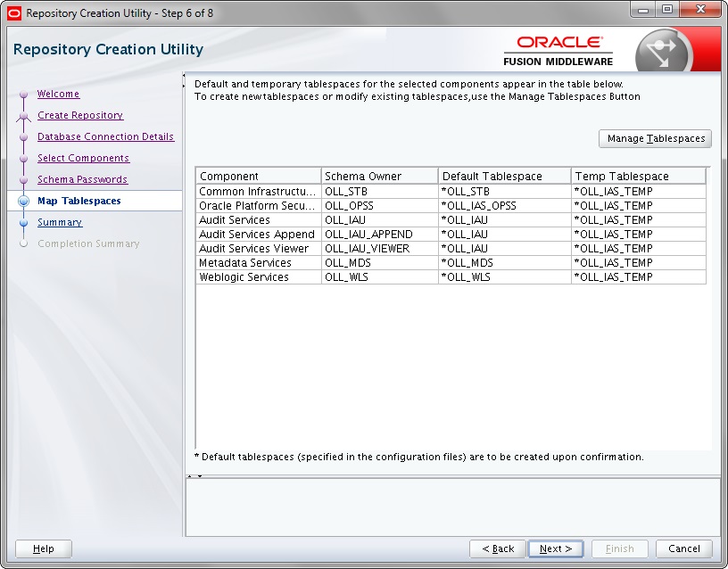Viewport: 728px width, 569px height.
Task: Click the Map Tablespaces current-step marker
Action: 24,201
